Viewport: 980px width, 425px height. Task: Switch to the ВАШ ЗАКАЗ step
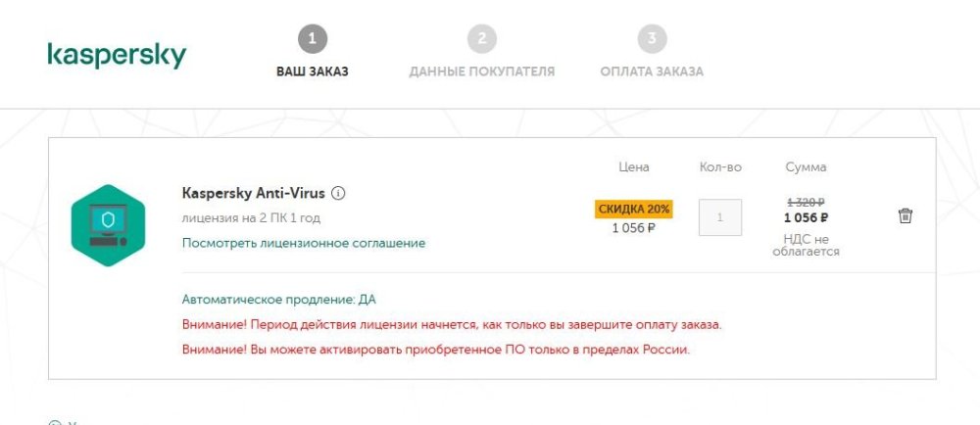[x=312, y=71]
